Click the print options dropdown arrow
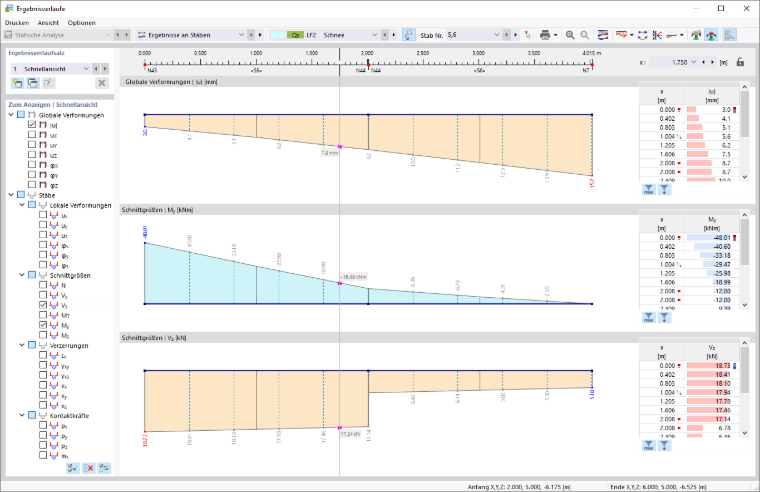Image resolution: width=760 pixels, height=492 pixels. 555,35
